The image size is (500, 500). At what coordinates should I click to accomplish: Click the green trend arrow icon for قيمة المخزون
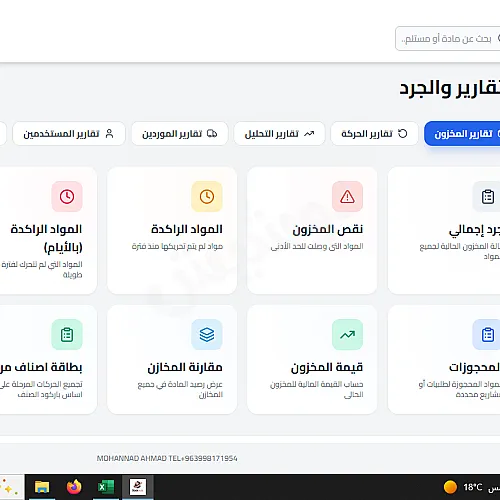tap(347, 335)
